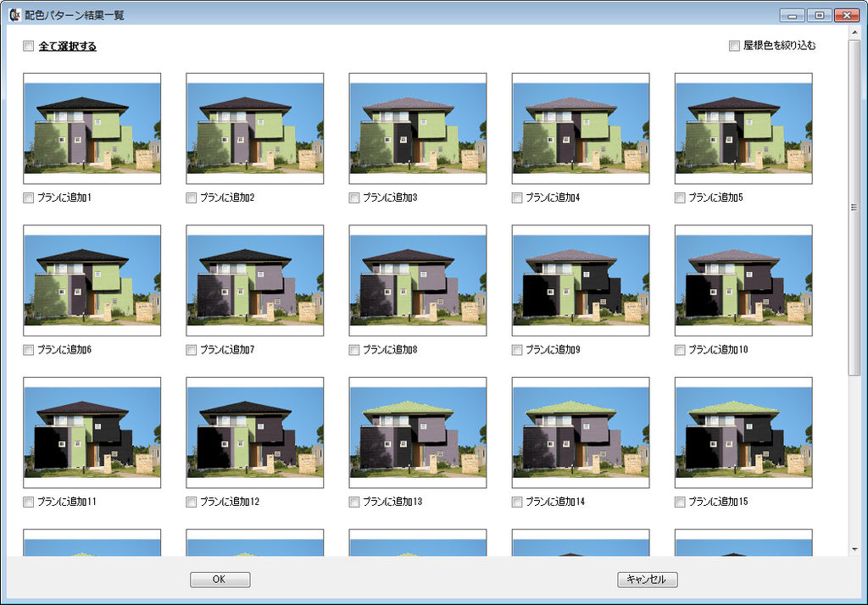Tick the プランに追加3 checkbox

coord(353,197)
